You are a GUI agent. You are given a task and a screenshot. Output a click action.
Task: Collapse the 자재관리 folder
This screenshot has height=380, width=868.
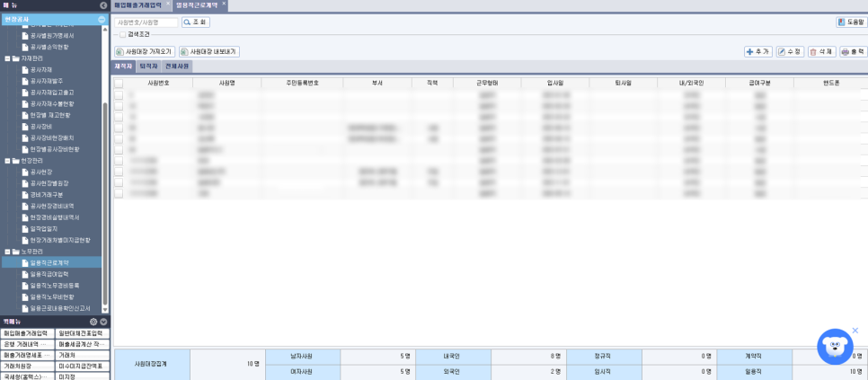(7, 58)
